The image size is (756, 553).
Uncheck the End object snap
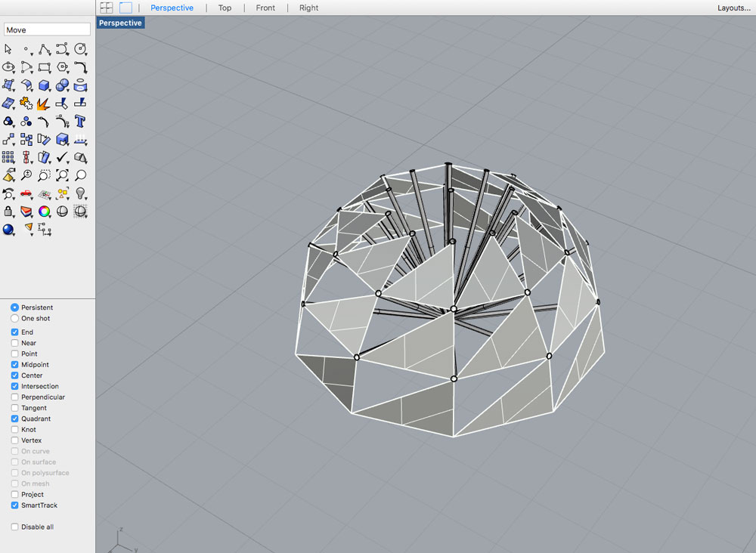click(x=14, y=332)
